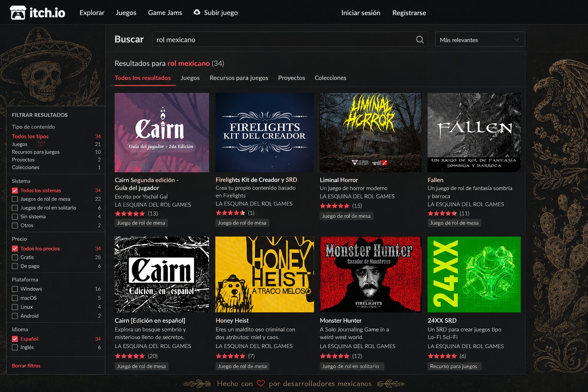Open the 24XX SRD title link
This screenshot has width=588, height=392.
tap(442, 320)
